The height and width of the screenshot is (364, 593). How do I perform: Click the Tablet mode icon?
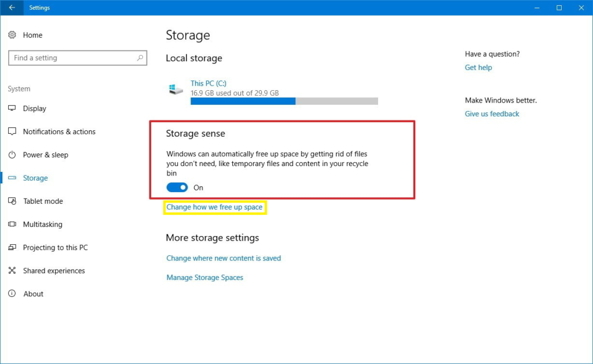tap(12, 201)
